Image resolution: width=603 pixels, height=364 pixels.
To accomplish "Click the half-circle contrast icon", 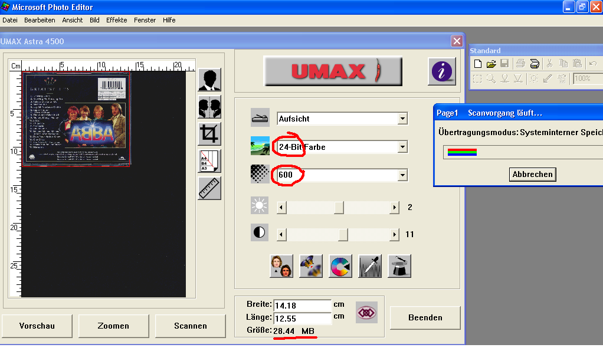I will click(259, 232).
